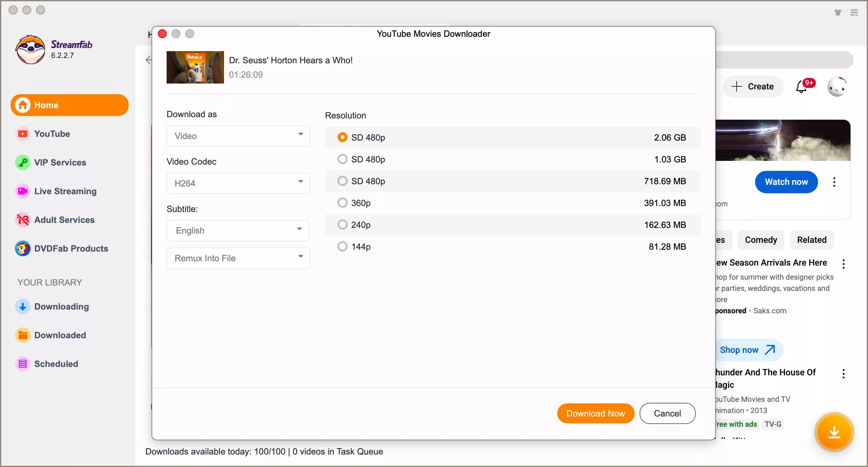Click the 01:26:09 duration text
Image resolution: width=868 pixels, height=467 pixels.
246,75
